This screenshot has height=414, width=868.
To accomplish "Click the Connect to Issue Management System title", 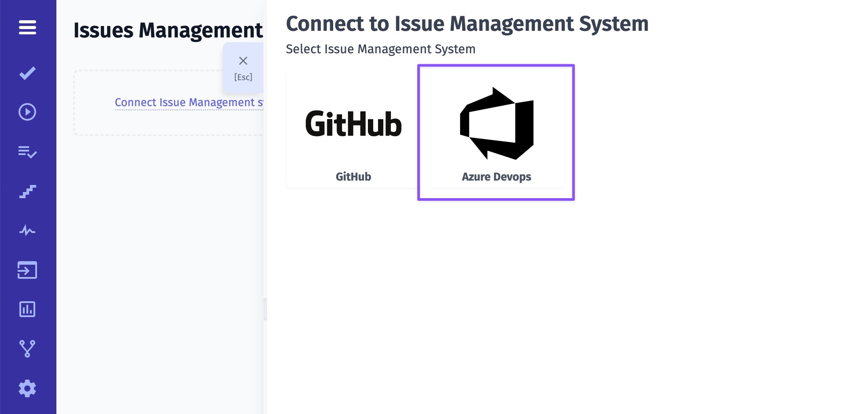I will click(x=467, y=24).
